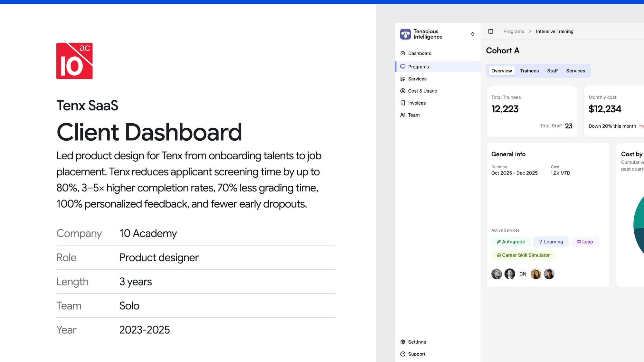Switch to the Overview tab

pos(501,71)
